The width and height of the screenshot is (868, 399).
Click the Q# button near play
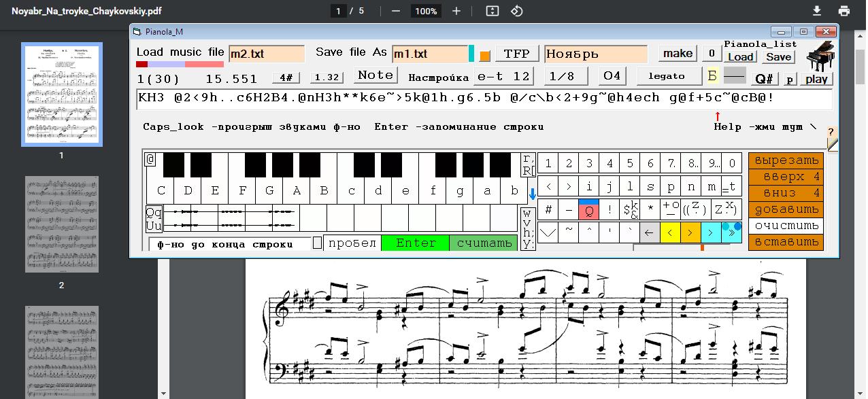pos(764,79)
